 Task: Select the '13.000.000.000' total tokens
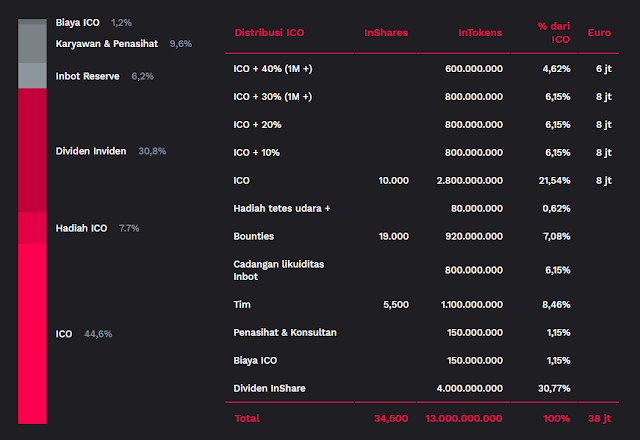[x=464, y=418]
